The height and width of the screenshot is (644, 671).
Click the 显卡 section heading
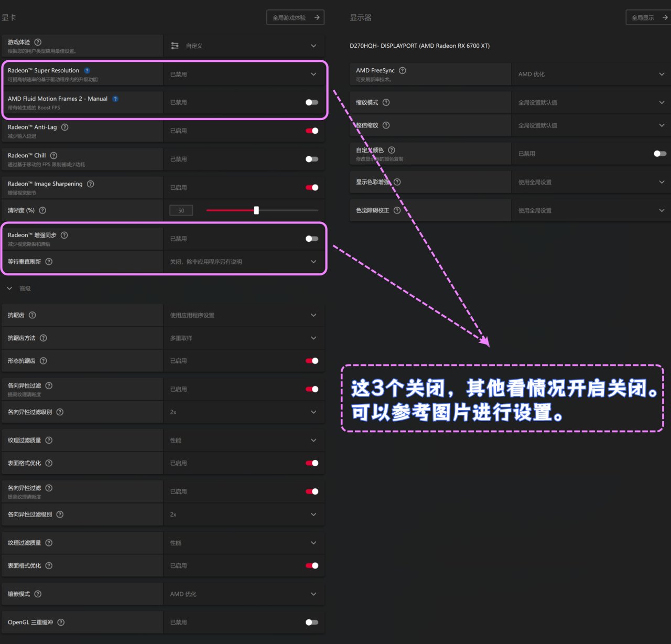pos(9,17)
